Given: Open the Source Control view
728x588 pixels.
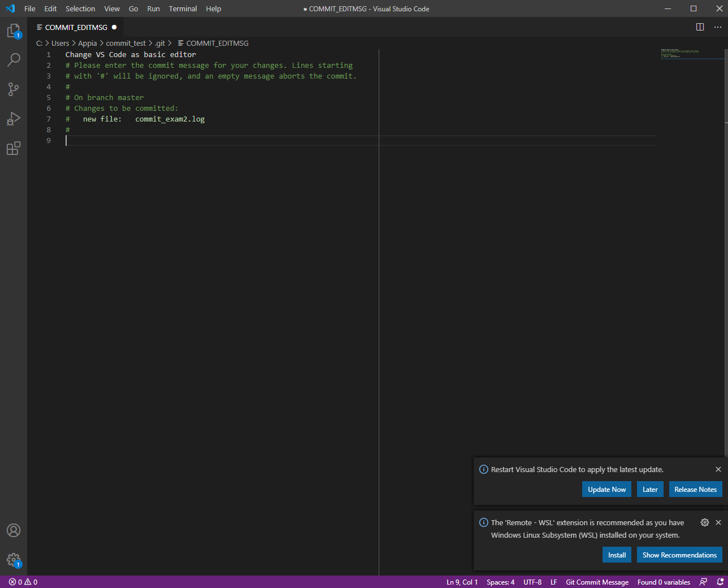Looking at the screenshot, I should [14, 89].
